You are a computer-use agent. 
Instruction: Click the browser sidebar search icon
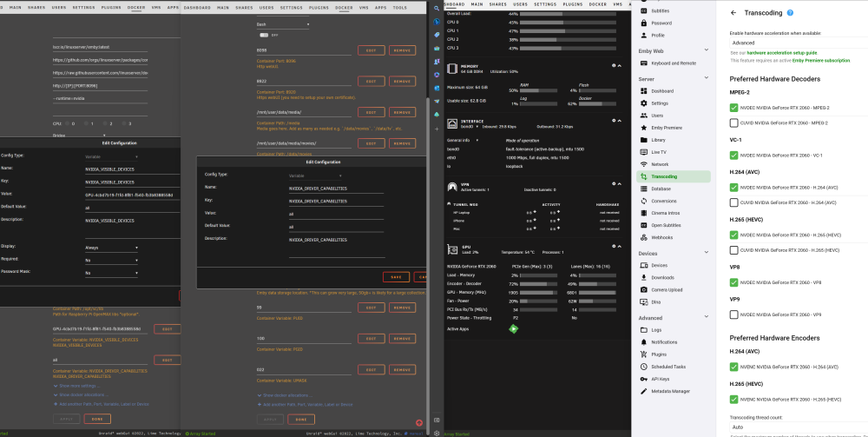[437, 9]
